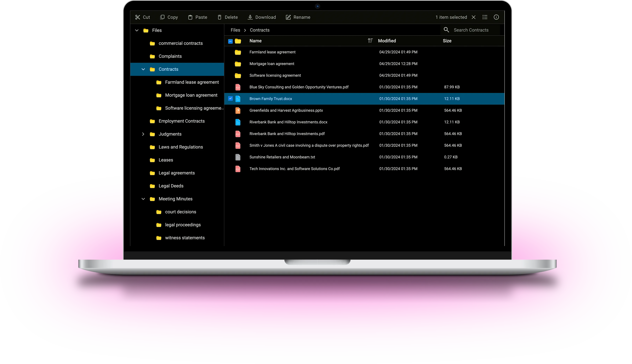Click the Download button label
632x364 pixels.
(x=265, y=17)
